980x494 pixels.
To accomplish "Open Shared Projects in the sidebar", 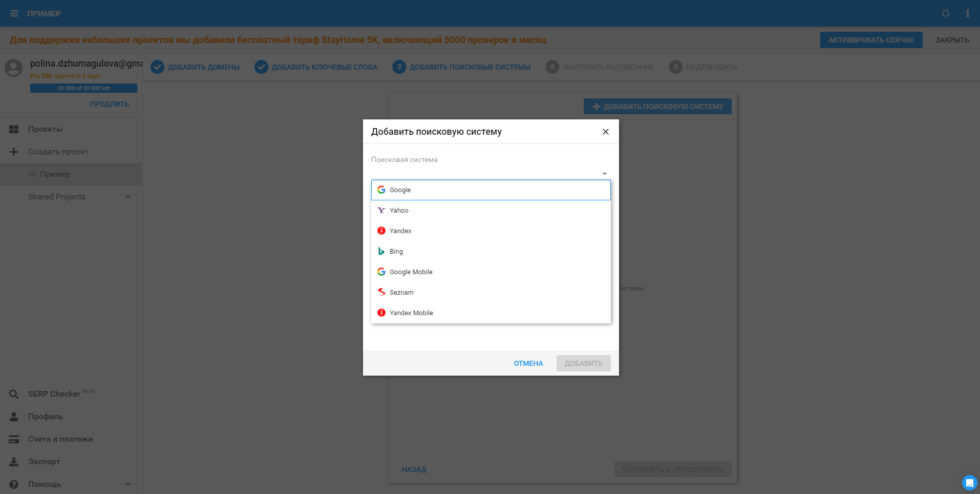I will pos(71,197).
